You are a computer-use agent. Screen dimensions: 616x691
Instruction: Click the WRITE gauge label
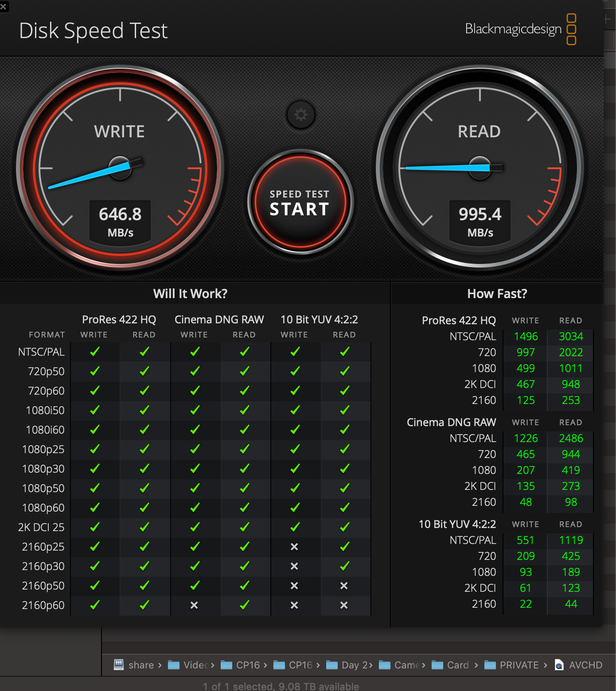tap(119, 132)
